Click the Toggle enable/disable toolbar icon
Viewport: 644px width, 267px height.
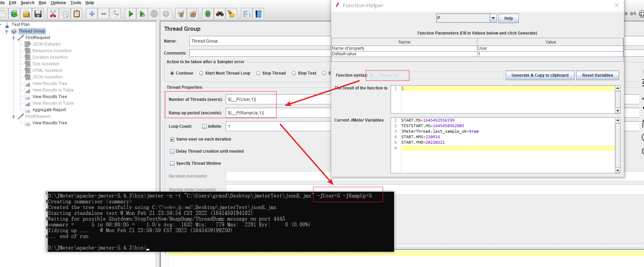click(x=115, y=14)
